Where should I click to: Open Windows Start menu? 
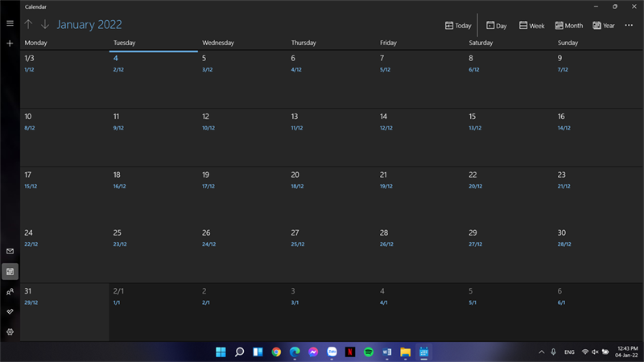pyautogui.click(x=221, y=352)
